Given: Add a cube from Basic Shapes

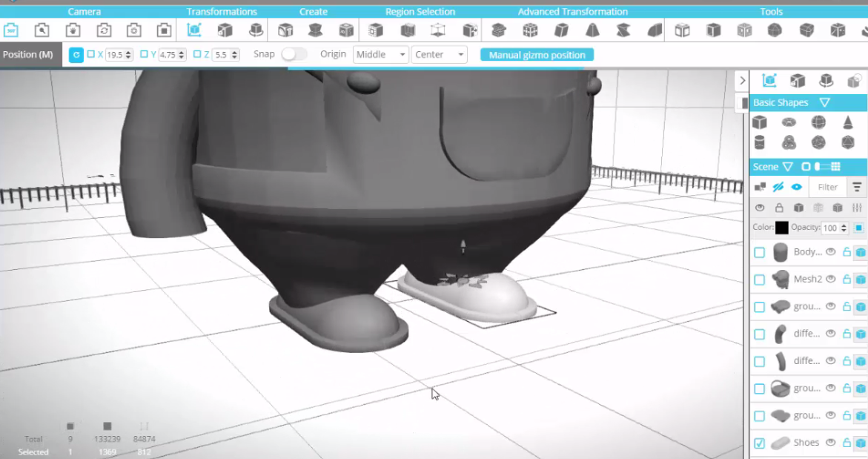Looking at the screenshot, I should (x=760, y=122).
